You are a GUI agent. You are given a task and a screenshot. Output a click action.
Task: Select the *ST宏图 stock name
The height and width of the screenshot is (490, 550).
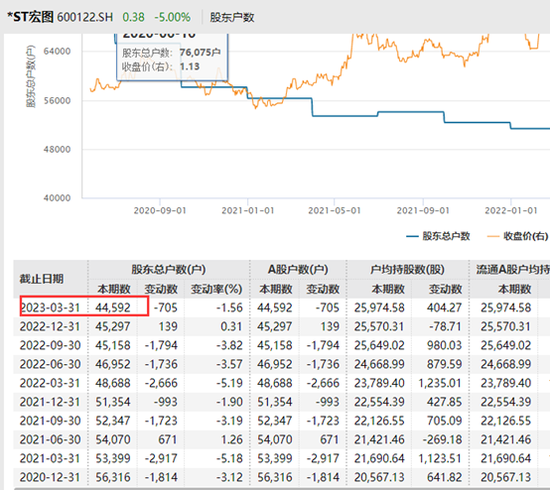31,17
